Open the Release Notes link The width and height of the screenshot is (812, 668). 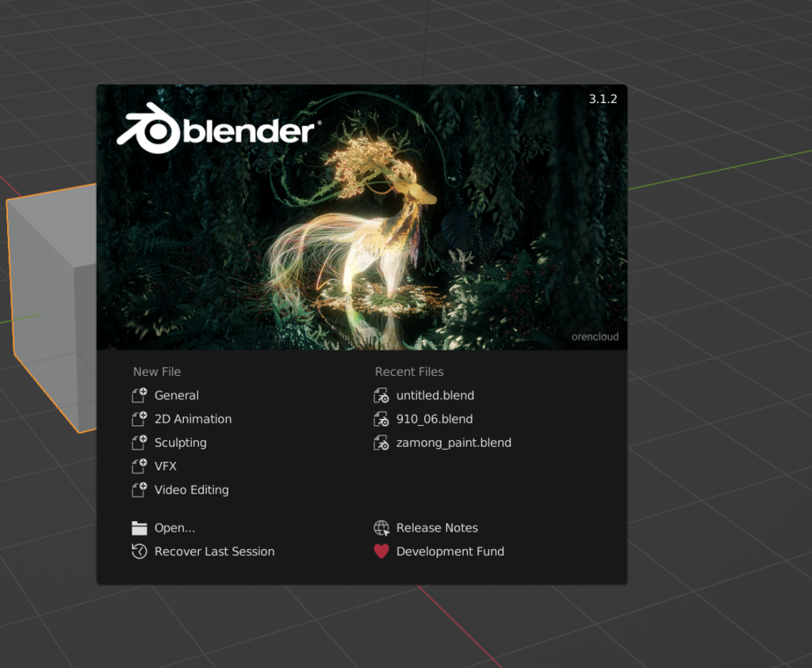(437, 528)
